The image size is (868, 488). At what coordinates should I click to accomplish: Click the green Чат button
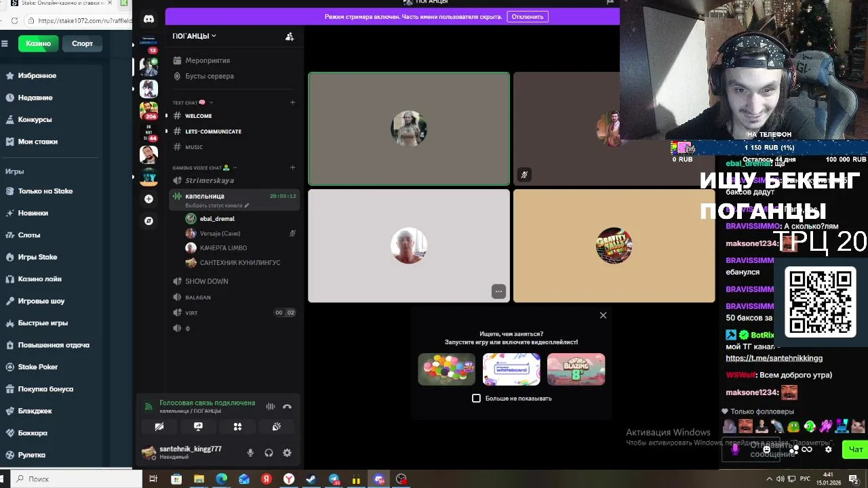855,449
